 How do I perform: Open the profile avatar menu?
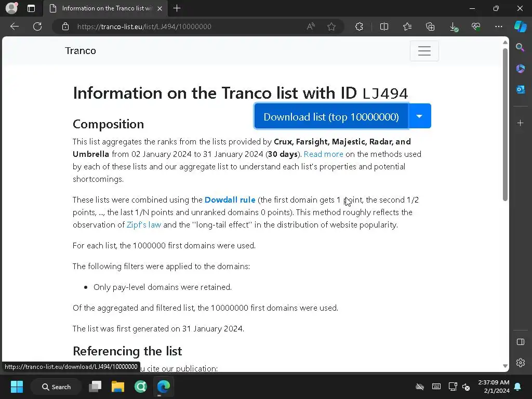[x=11, y=8]
